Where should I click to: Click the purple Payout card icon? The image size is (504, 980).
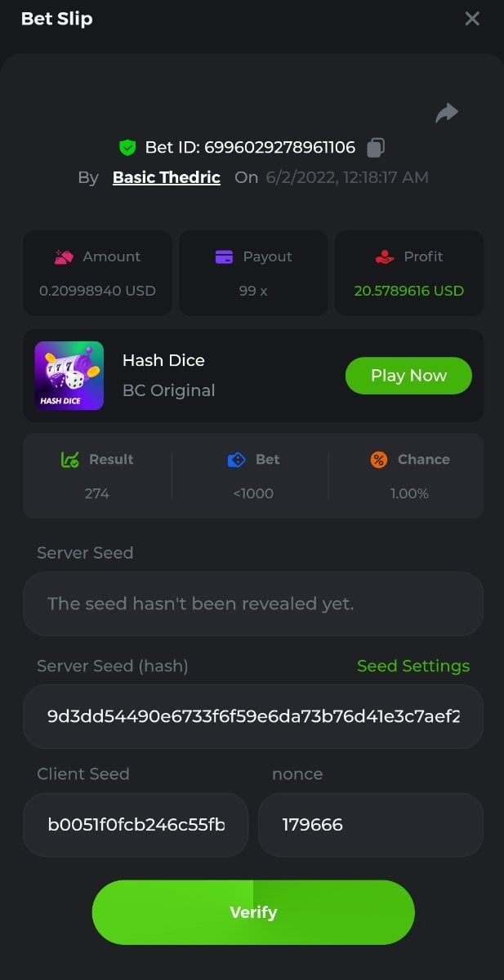point(224,256)
